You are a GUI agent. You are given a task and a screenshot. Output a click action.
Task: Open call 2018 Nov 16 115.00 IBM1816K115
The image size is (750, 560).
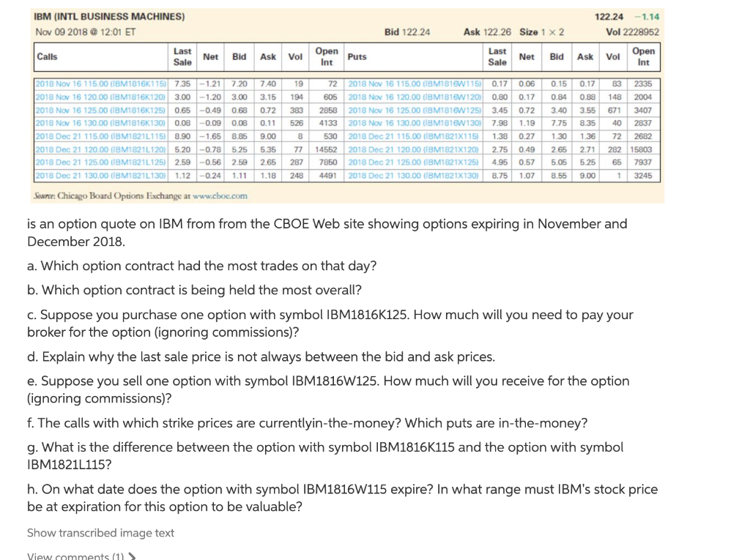pyautogui.click(x=101, y=83)
